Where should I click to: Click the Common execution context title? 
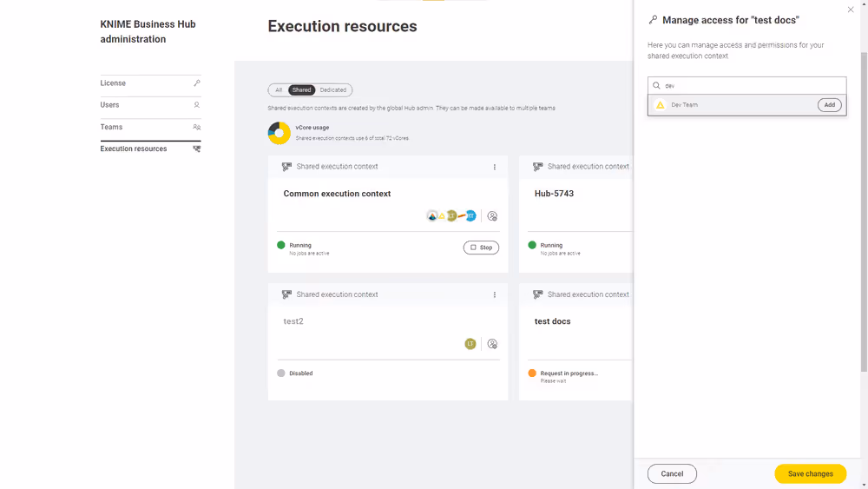click(x=337, y=194)
